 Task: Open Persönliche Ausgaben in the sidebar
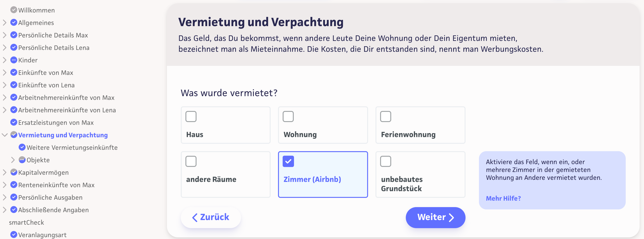(x=50, y=197)
